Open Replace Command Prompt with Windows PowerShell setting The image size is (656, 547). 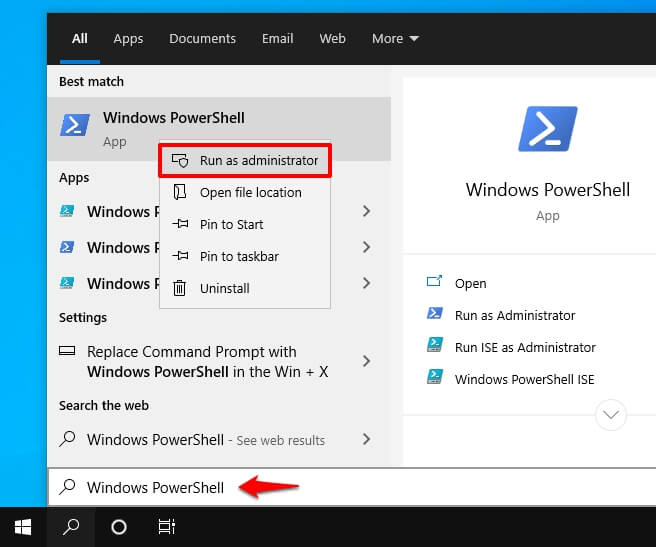coord(219,362)
